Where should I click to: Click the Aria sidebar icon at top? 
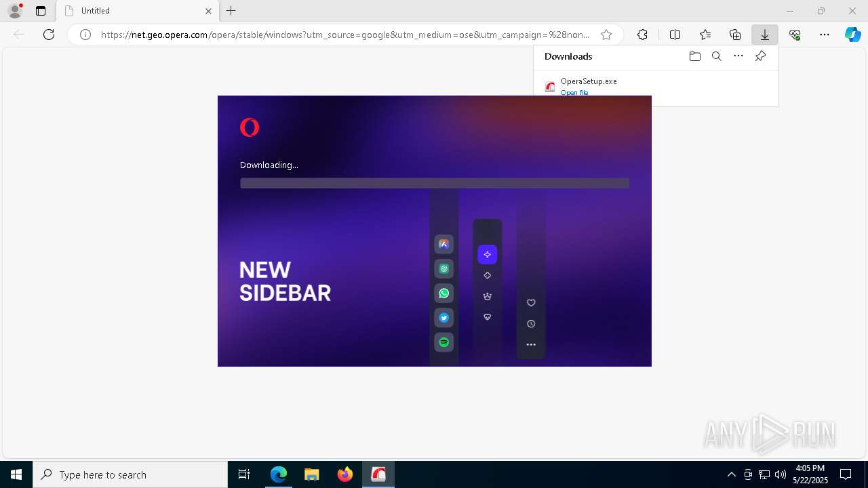point(444,245)
